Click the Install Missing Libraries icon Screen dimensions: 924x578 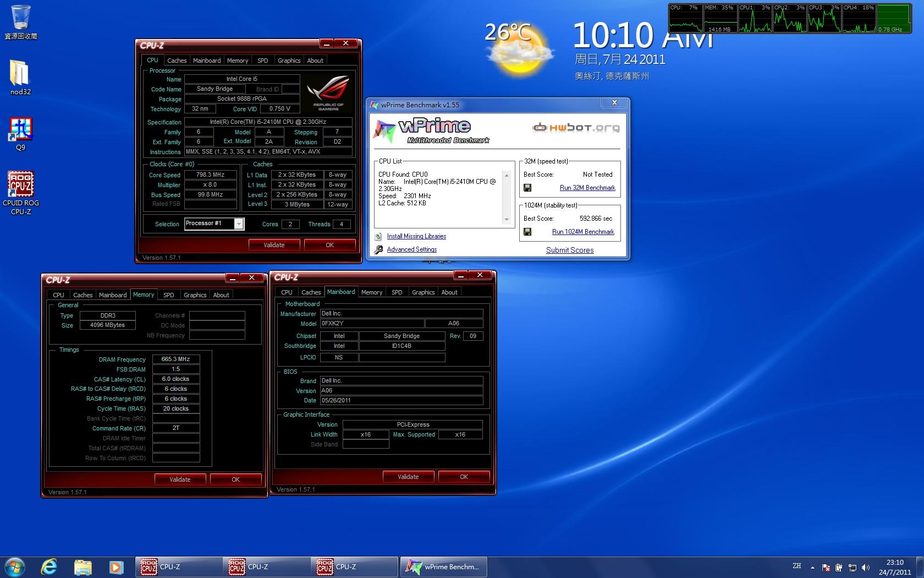[x=378, y=236]
